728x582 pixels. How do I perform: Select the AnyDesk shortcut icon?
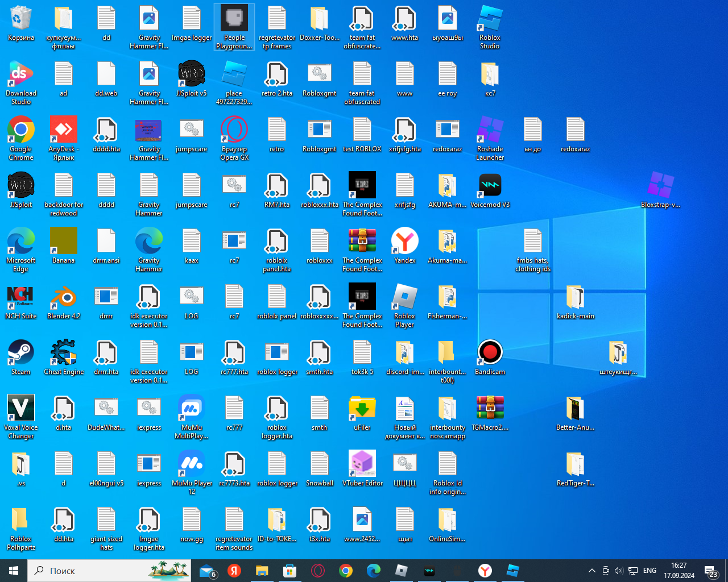64,130
